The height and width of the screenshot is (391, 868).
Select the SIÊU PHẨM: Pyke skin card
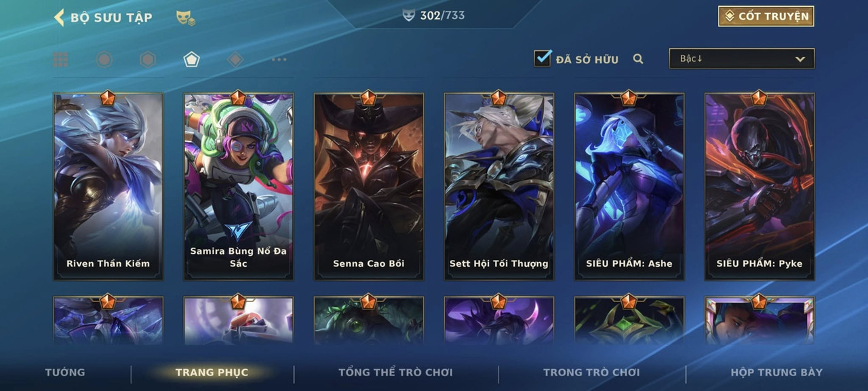[x=759, y=186]
